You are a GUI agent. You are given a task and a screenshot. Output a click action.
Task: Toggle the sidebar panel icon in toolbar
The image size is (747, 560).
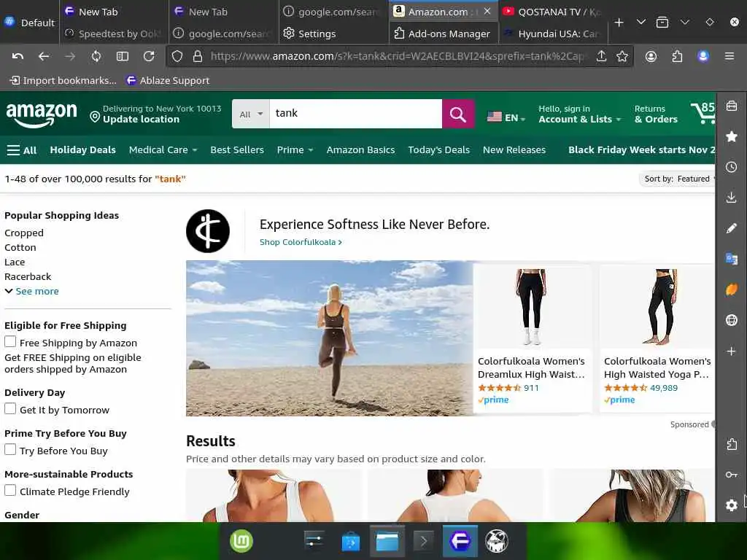123,56
